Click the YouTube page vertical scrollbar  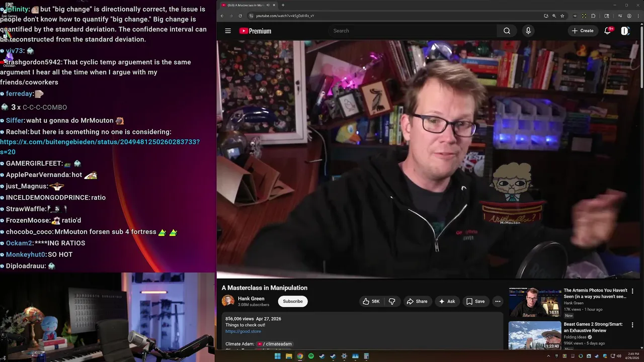click(641, 58)
